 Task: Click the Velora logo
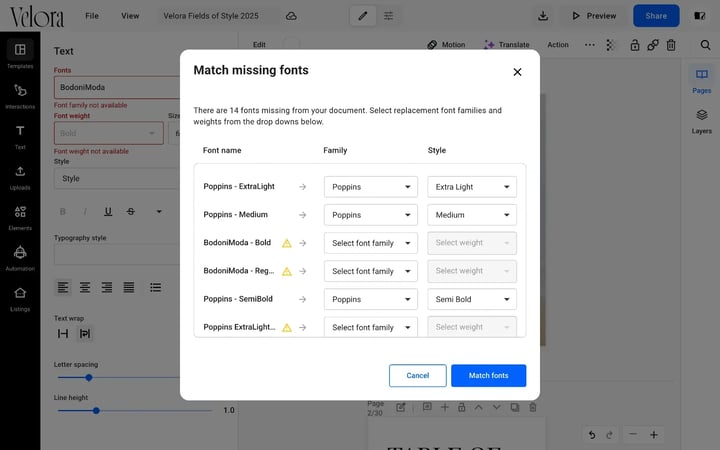click(37, 17)
